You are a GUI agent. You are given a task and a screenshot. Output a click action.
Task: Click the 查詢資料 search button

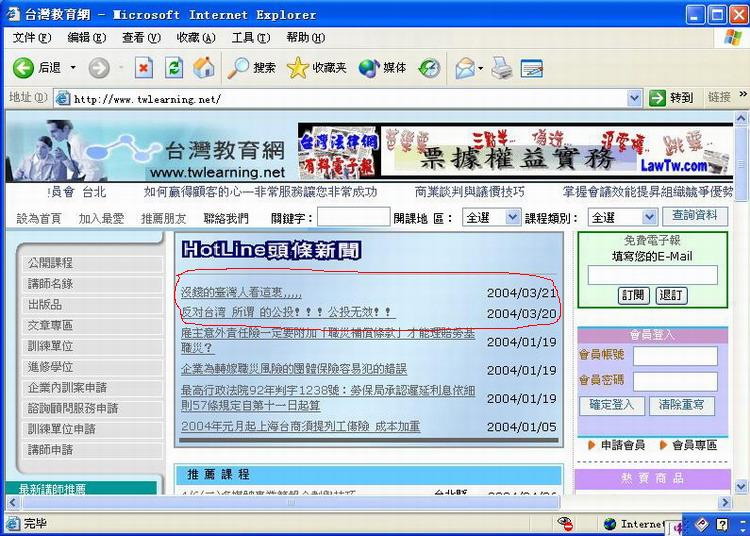pyautogui.click(x=694, y=216)
